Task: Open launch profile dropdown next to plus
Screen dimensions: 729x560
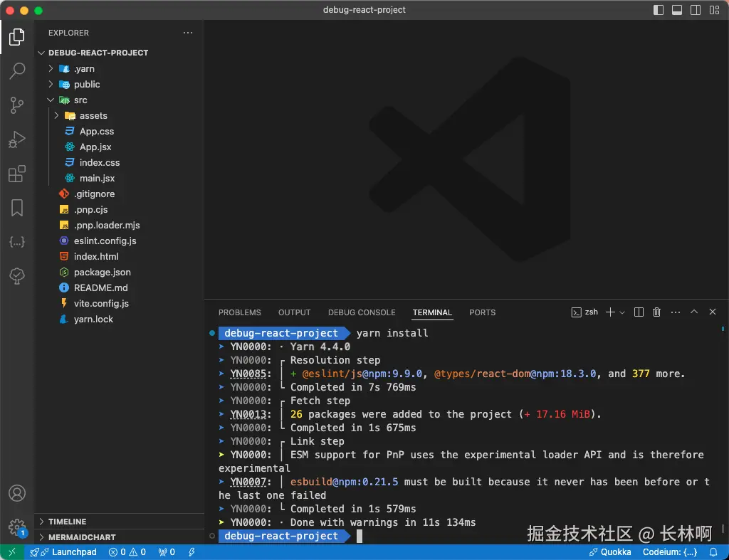Action: click(622, 312)
